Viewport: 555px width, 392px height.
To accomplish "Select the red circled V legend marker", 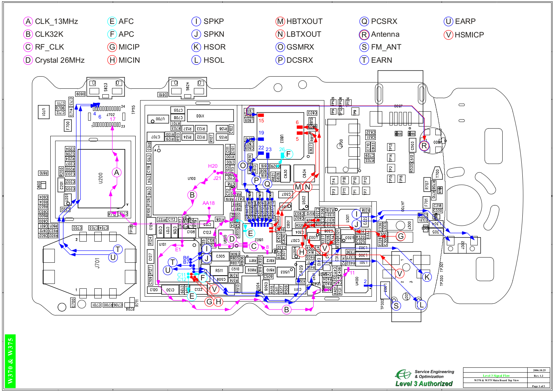I will pyautogui.click(x=449, y=35).
